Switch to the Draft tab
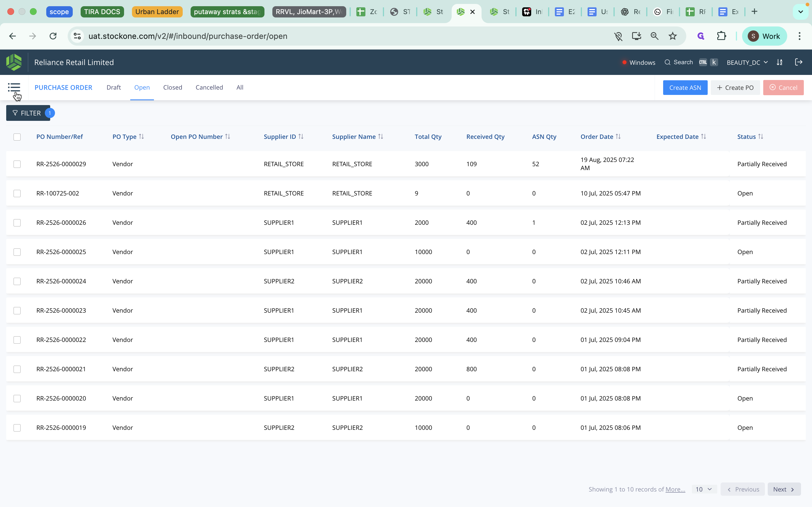The image size is (812, 507). click(113, 88)
